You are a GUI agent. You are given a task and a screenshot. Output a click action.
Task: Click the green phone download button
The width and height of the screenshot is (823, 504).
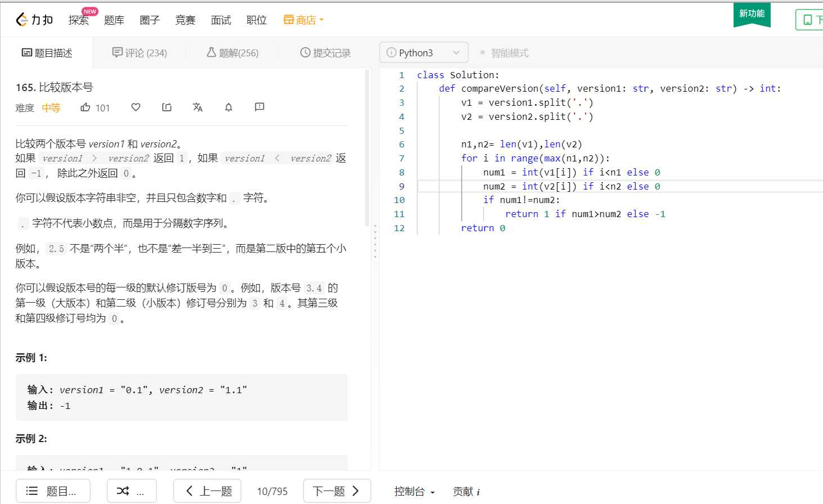coord(809,20)
